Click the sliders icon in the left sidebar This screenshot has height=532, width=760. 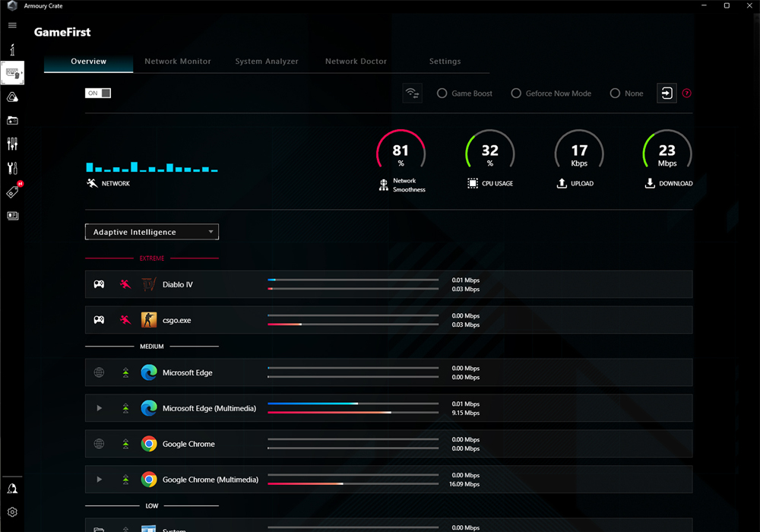[x=12, y=144]
